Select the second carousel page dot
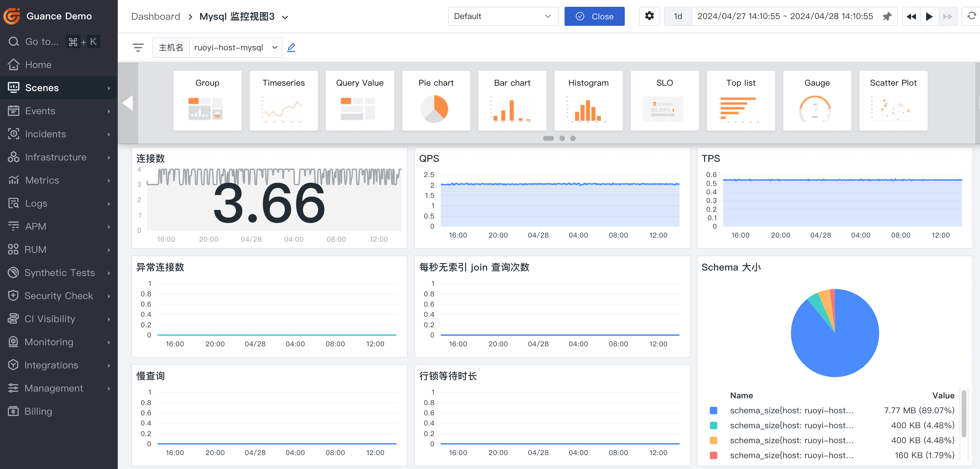This screenshot has width=980, height=469. (x=561, y=138)
